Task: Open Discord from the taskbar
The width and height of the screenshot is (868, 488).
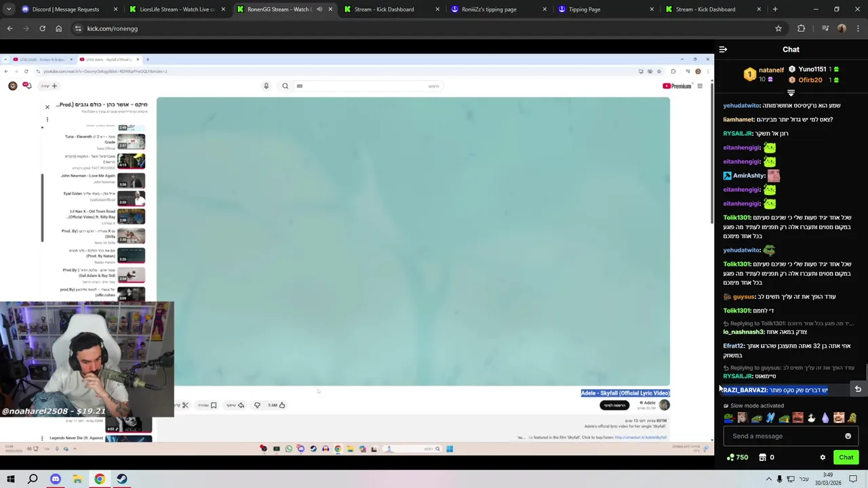Action: pyautogui.click(x=56, y=479)
